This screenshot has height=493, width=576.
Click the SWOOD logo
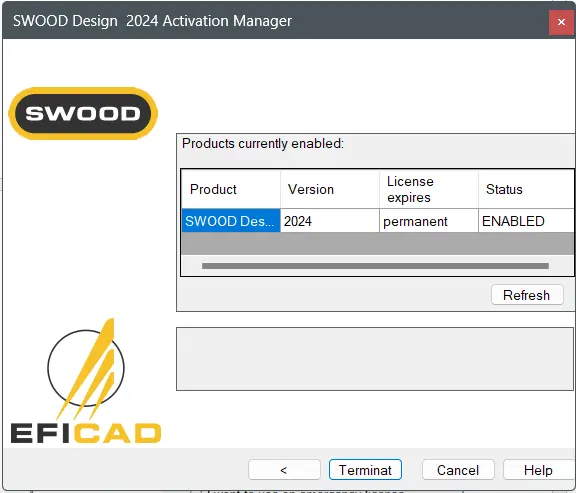(83, 114)
